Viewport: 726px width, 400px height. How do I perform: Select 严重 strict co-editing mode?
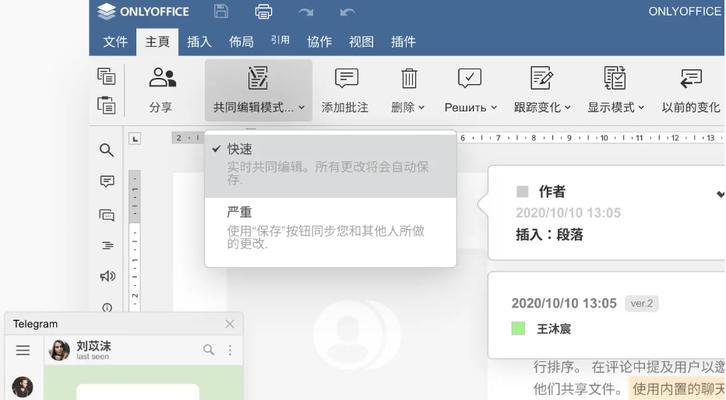point(330,230)
